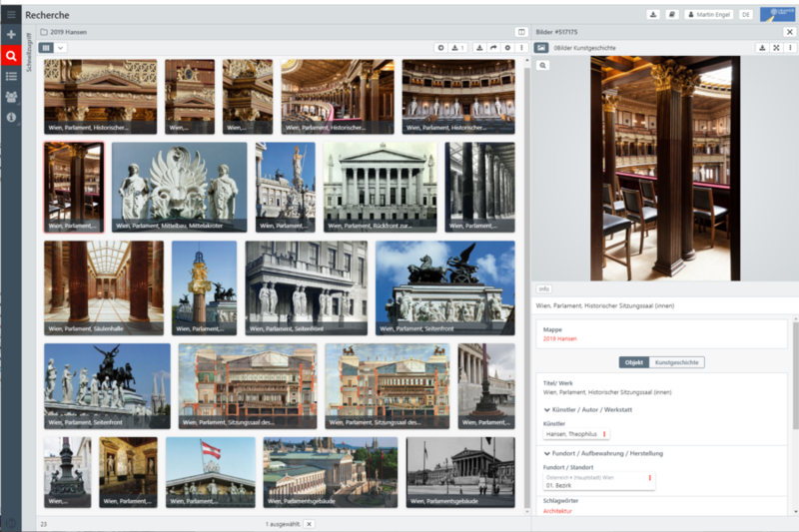The height and width of the screenshot is (532, 799).
Task: Toggle the split panel layout icon
Action: tap(519, 32)
